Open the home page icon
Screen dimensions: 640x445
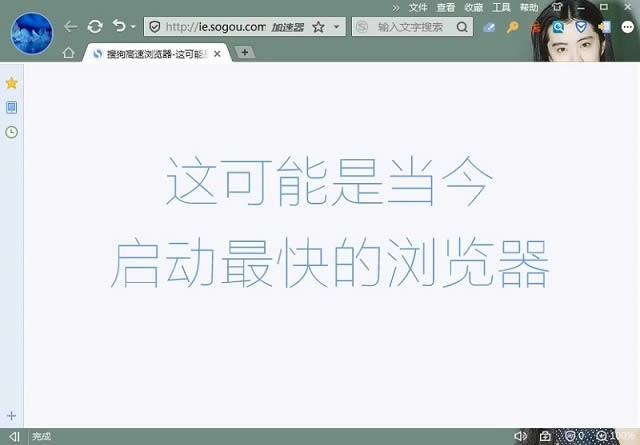tap(68, 53)
